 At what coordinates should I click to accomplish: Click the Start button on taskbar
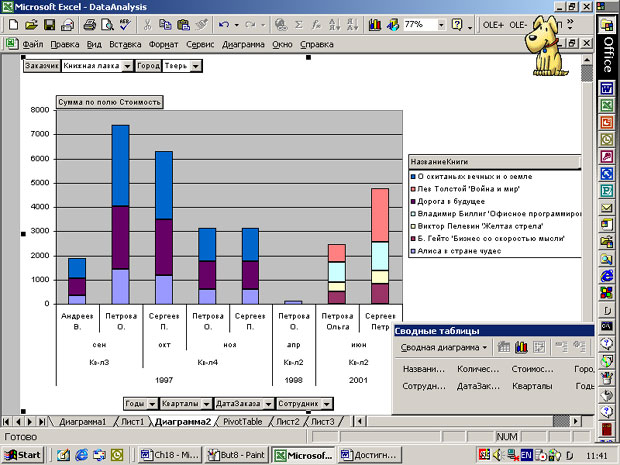(22, 455)
